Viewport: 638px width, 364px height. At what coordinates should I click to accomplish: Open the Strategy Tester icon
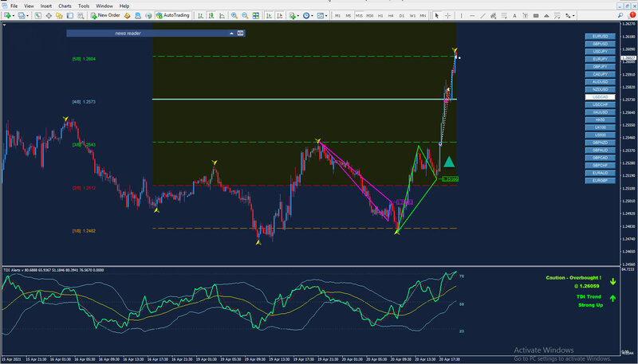click(81, 15)
